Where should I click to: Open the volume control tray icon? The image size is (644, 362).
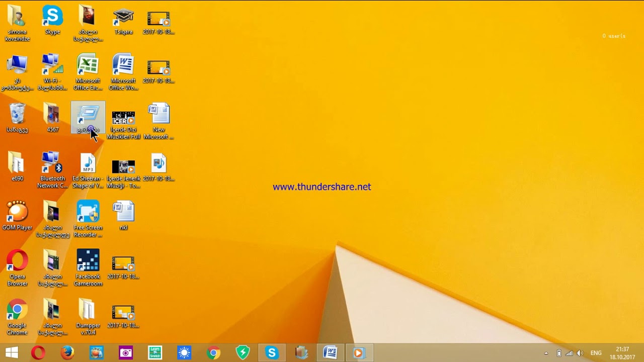pyautogui.click(x=580, y=353)
